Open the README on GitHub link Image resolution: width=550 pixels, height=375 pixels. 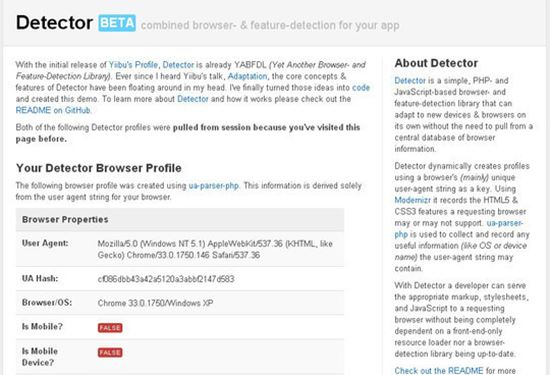point(53,110)
